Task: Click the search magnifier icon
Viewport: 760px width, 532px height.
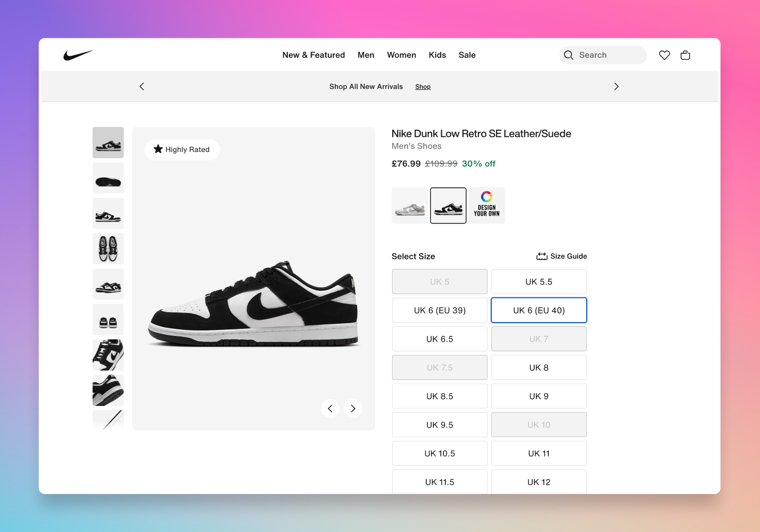Action: pos(569,55)
